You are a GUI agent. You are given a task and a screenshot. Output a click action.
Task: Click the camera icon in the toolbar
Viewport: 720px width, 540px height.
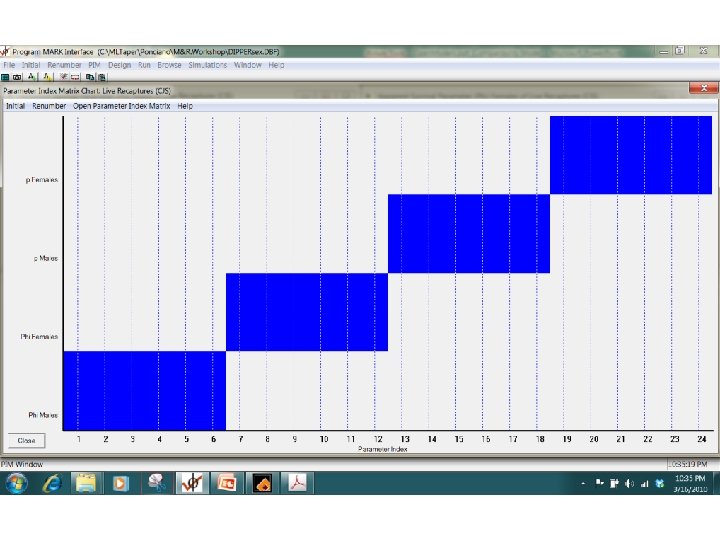tap(17, 77)
